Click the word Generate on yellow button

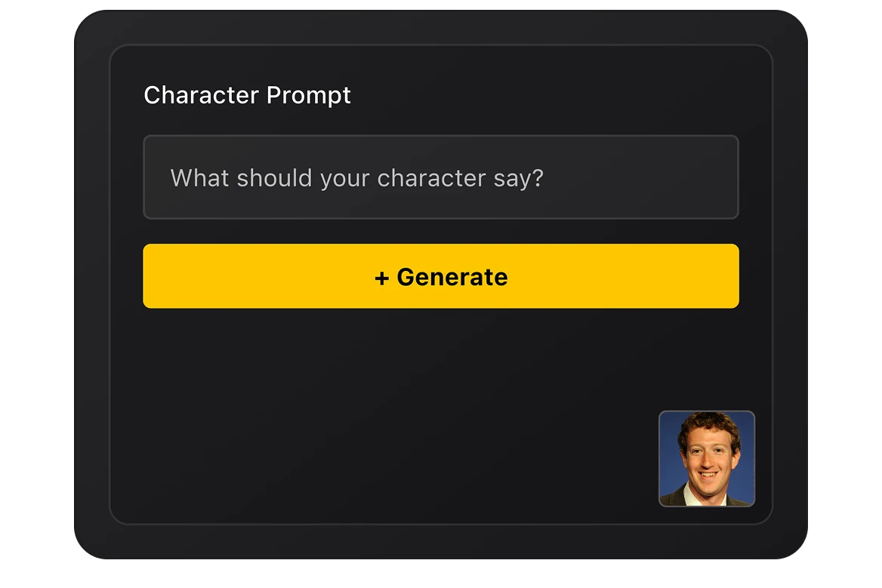click(452, 277)
